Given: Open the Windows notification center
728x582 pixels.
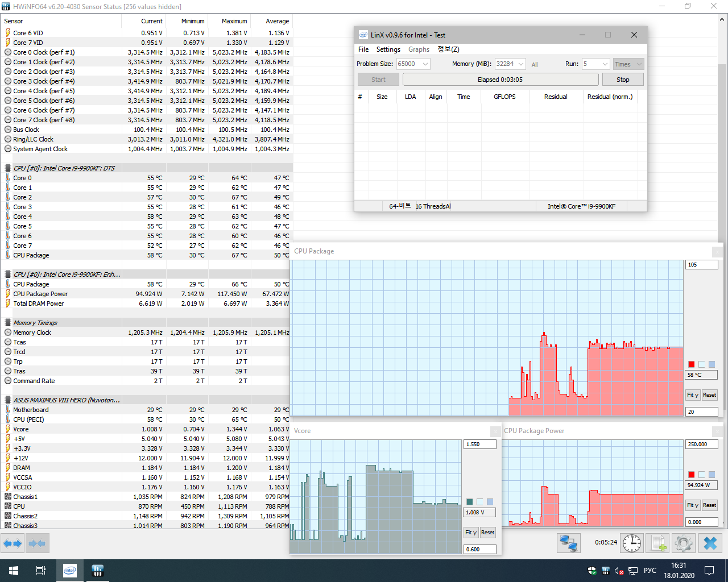Looking at the screenshot, I should coord(709,571).
